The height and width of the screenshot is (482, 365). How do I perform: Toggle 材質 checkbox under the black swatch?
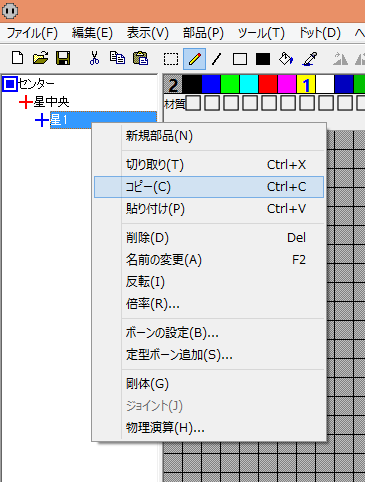[x=193, y=103]
